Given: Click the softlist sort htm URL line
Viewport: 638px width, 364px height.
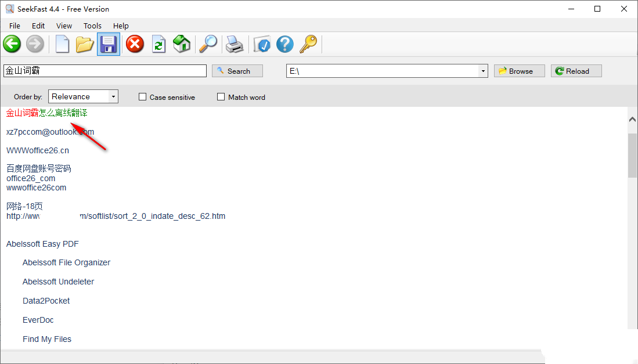Looking at the screenshot, I should pos(116,216).
